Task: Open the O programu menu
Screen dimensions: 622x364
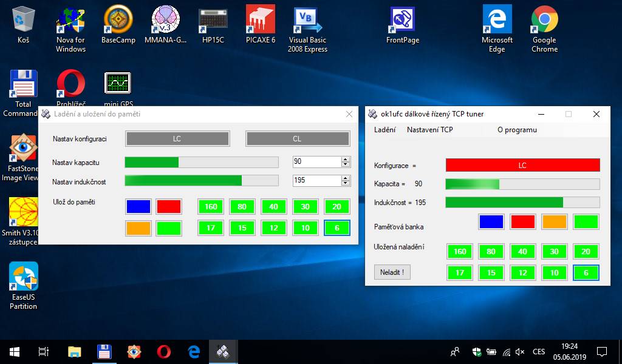Action: [x=517, y=130]
